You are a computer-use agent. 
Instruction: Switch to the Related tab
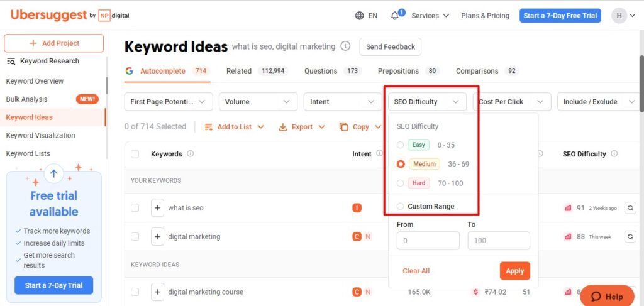click(257, 71)
